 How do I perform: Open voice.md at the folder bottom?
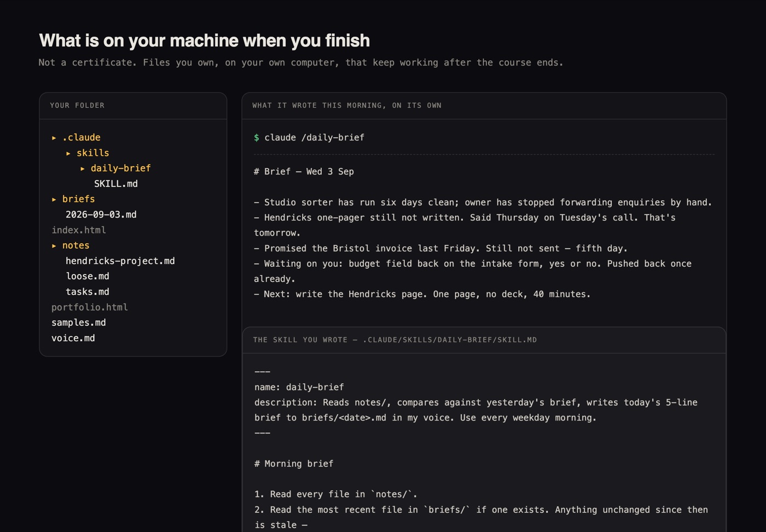pyautogui.click(x=73, y=338)
